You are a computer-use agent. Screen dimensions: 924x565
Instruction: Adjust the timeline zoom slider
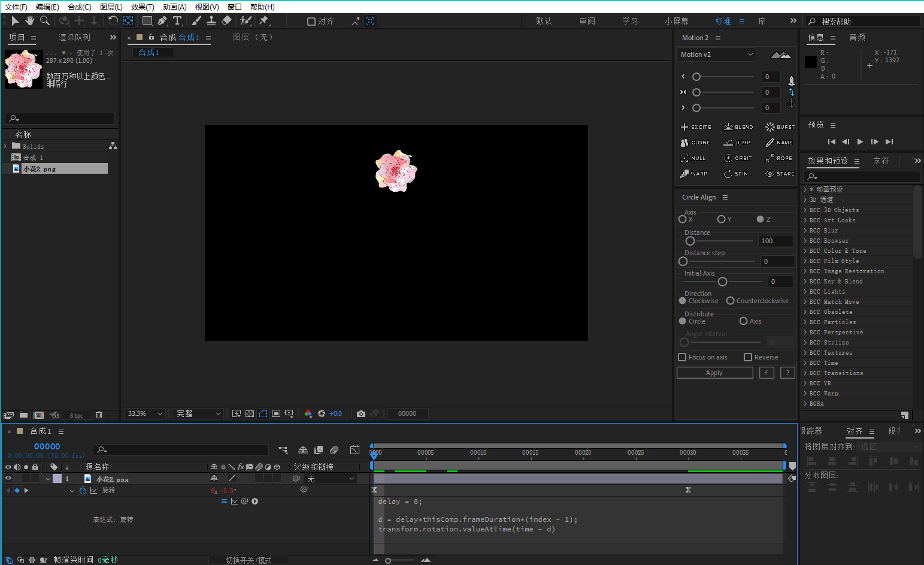(x=388, y=561)
